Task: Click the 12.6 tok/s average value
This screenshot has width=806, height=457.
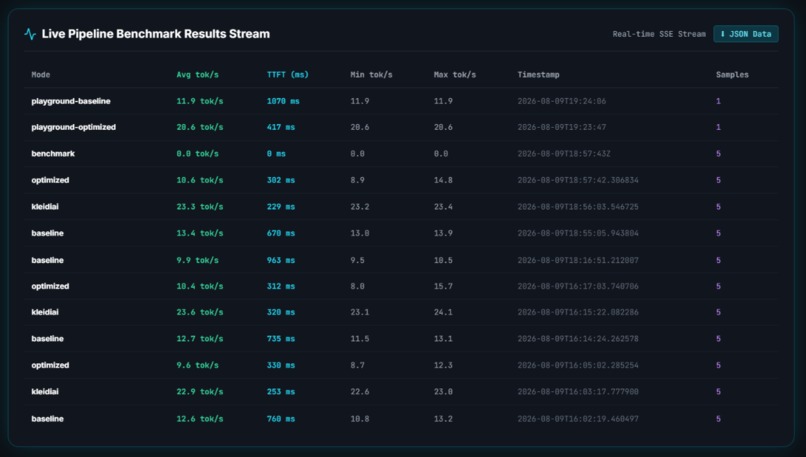Action: point(200,418)
